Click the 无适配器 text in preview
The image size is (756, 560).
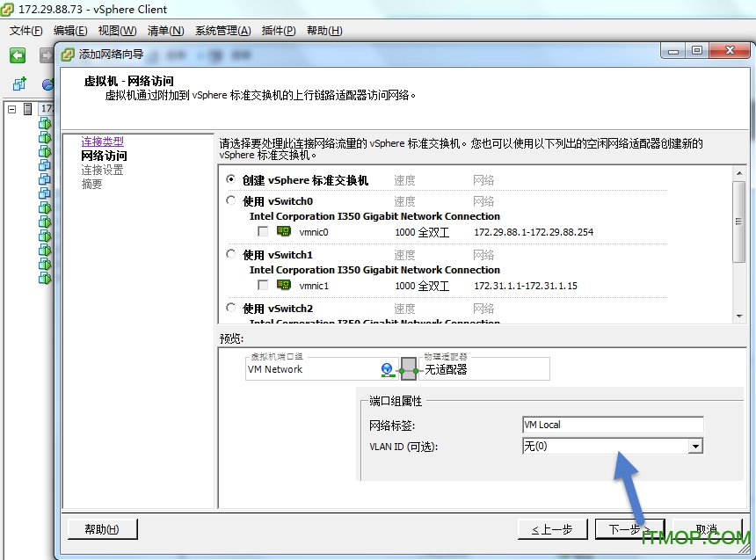(x=446, y=369)
